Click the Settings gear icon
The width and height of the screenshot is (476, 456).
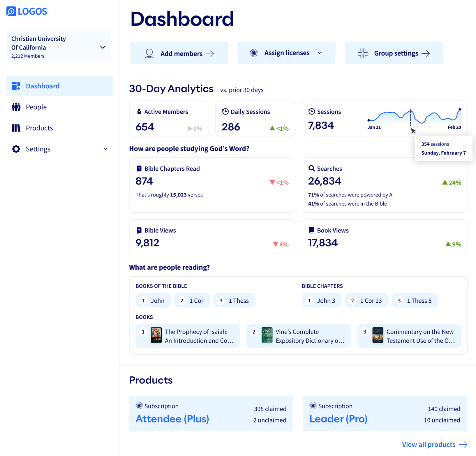click(x=16, y=149)
